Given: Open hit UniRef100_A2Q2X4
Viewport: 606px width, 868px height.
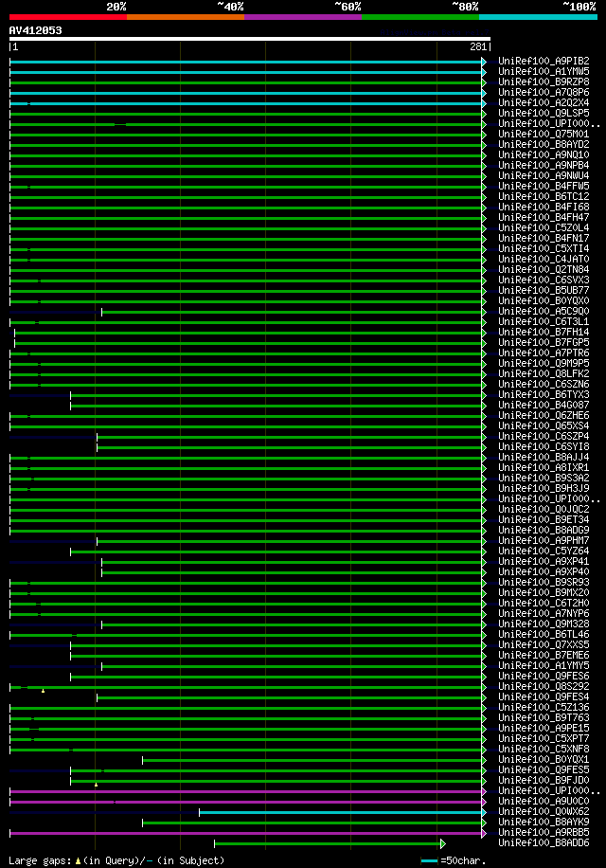Looking at the screenshot, I should [544, 103].
